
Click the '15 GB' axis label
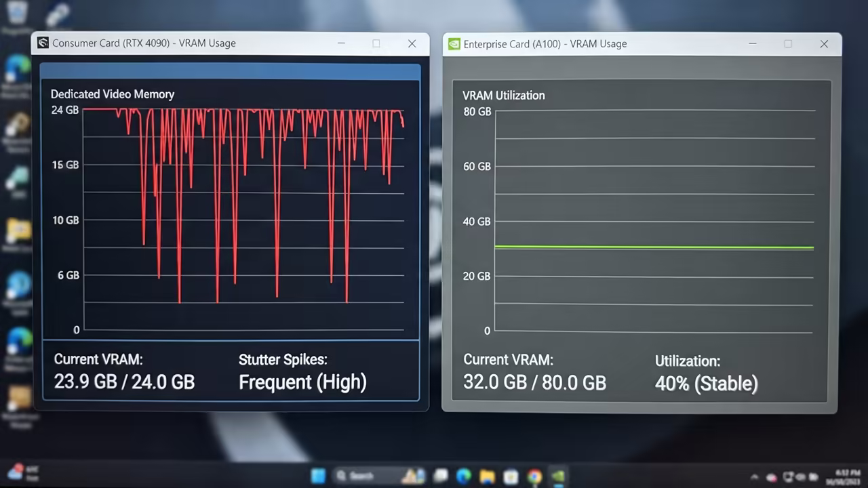point(65,165)
